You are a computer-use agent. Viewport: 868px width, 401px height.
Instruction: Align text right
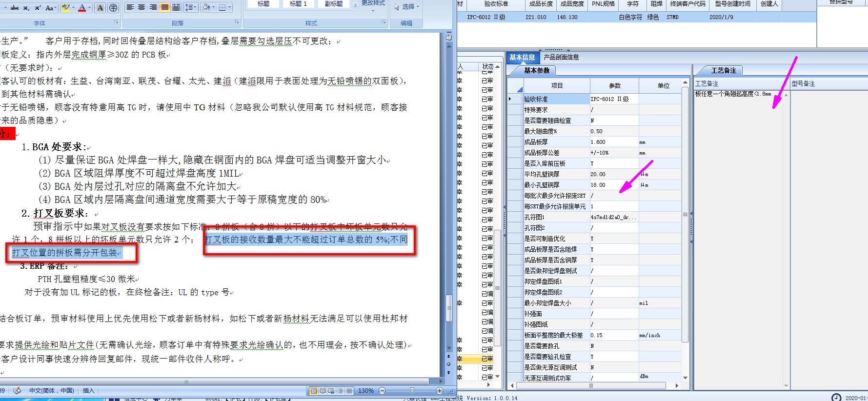(x=153, y=7)
